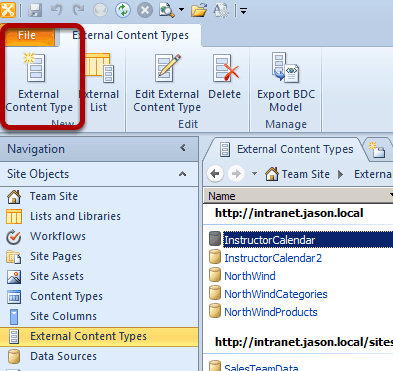
Task: Open Lists and Libraries
Action: [75, 216]
